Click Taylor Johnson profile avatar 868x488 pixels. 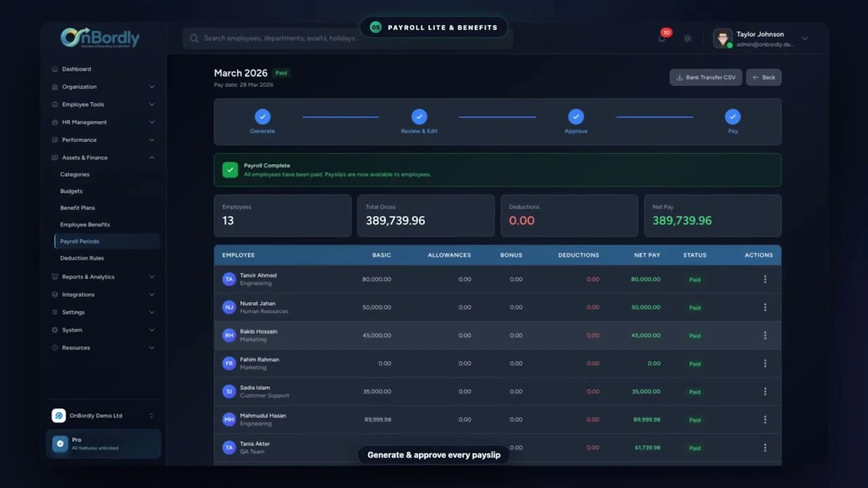coord(723,38)
